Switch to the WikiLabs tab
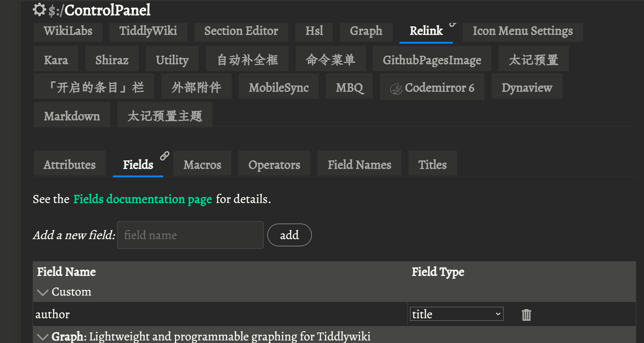Image resolution: width=644 pixels, height=343 pixels. (68, 32)
